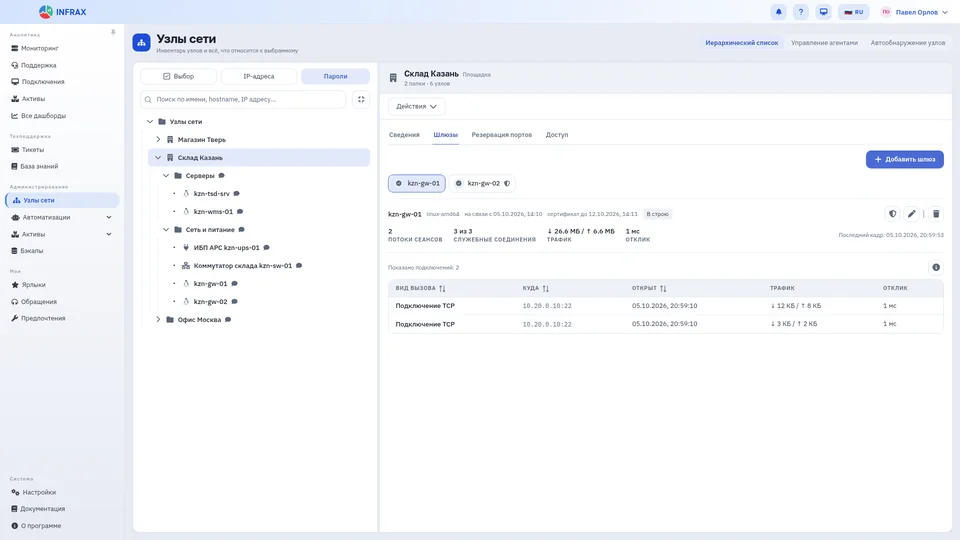
Task: Open the notifications bell in top bar
Action: point(778,12)
